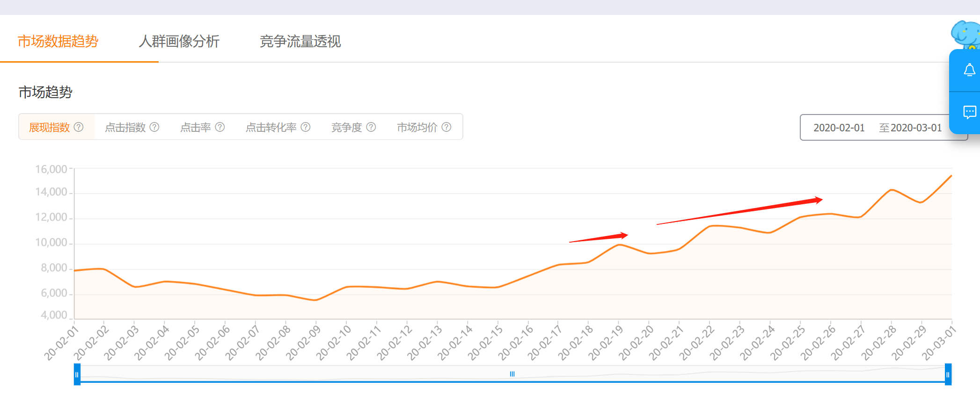Click the 10,000 y-axis label
The height and width of the screenshot is (402, 980).
click(x=51, y=243)
